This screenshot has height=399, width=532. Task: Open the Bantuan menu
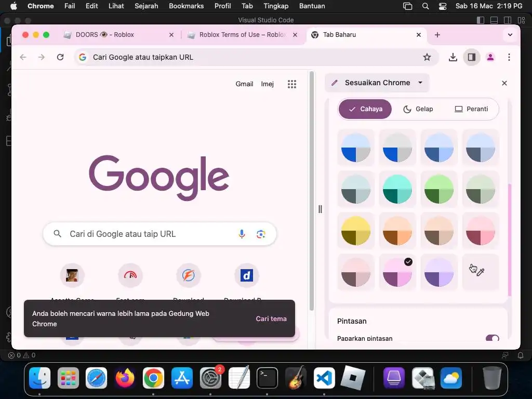(x=312, y=6)
